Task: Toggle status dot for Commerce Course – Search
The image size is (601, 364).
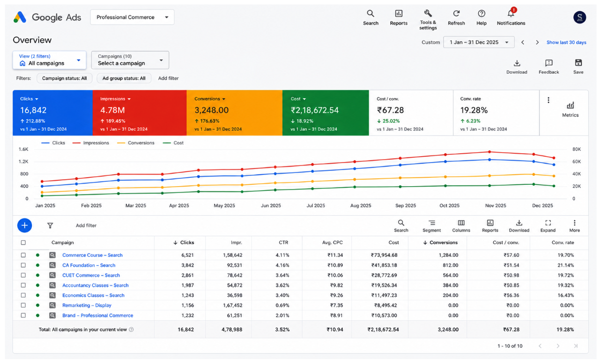Action: 37,255
